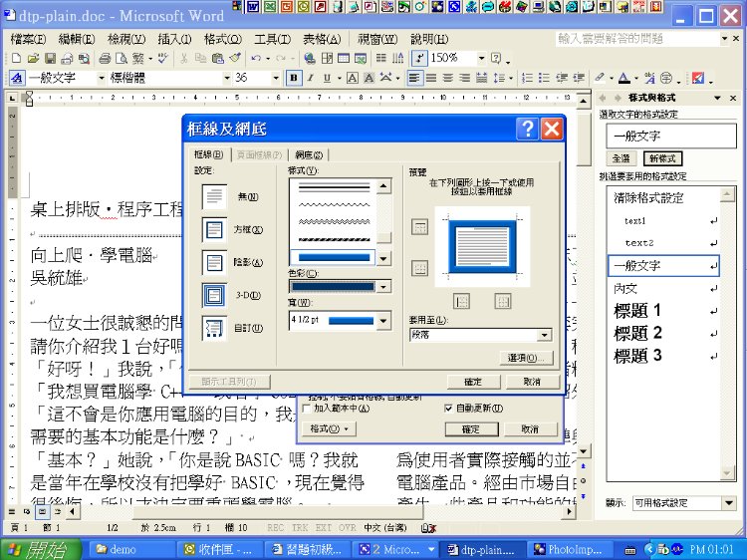This screenshot has width=747, height=560.
Task: Apply a bulleted list
Action: tap(544, 78)
